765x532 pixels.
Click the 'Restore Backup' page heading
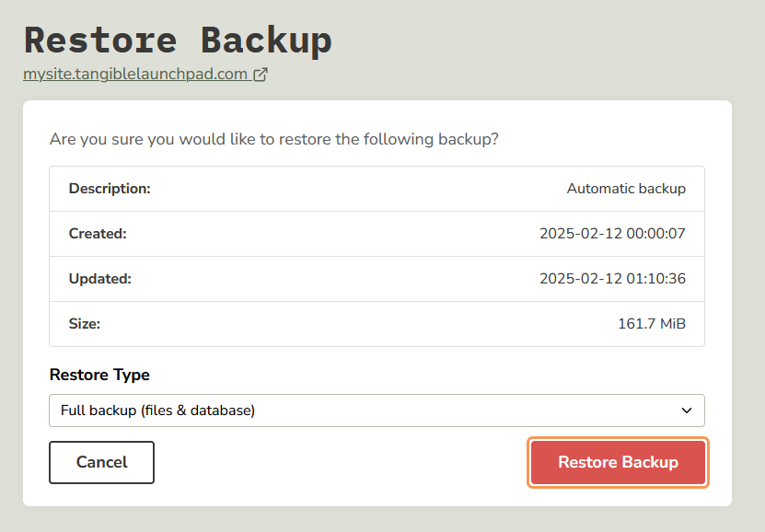click(x=178, y=40)
